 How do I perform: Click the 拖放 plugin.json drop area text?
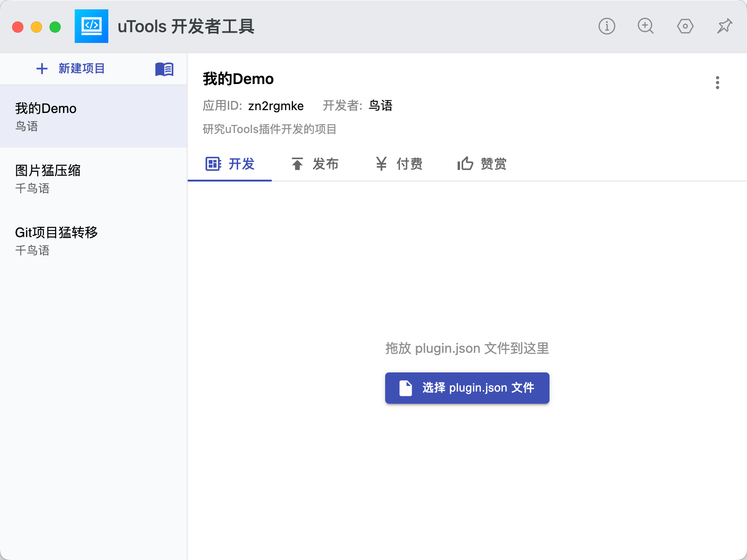tap(467, 348)
